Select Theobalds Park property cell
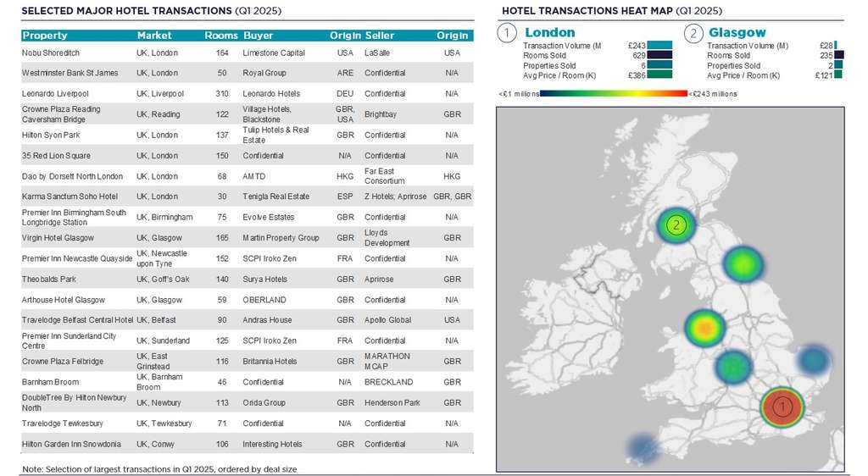The width and height of the screenshot is (868, 476). (49, 280)
